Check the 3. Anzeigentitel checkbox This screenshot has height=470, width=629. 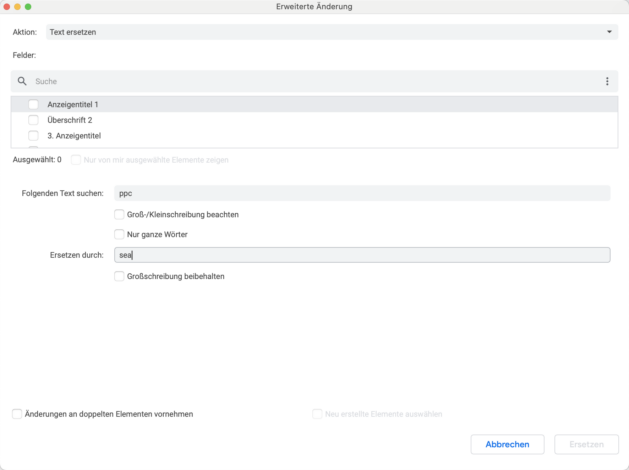click(33, 136)
